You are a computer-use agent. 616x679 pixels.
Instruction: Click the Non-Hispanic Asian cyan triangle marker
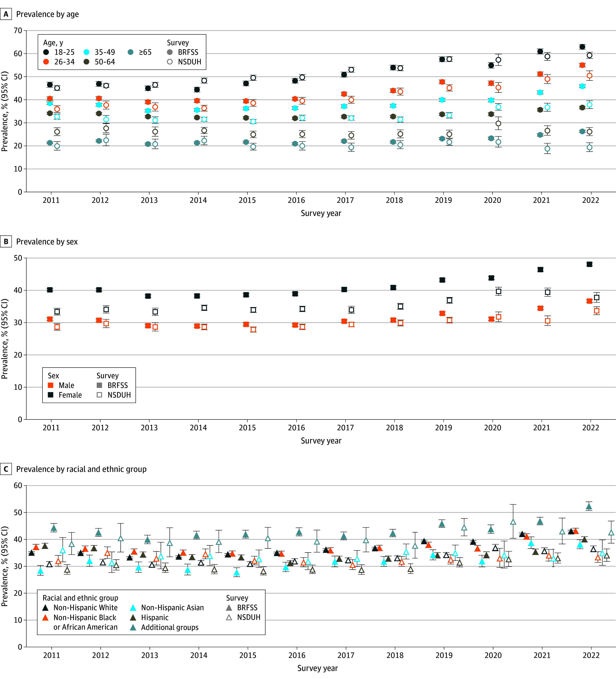[133, 608]
